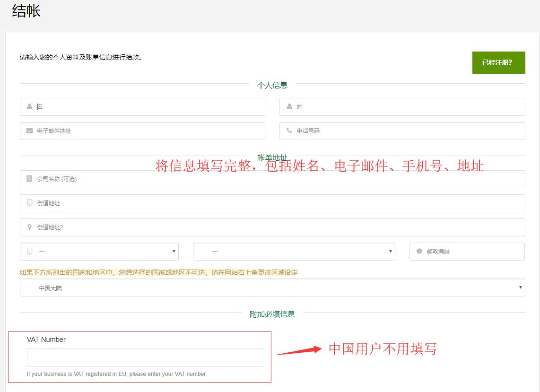Viewport: 540px width, 392px height.
Task: Click the building icon in the province dropdown
Action: [30, 252]
